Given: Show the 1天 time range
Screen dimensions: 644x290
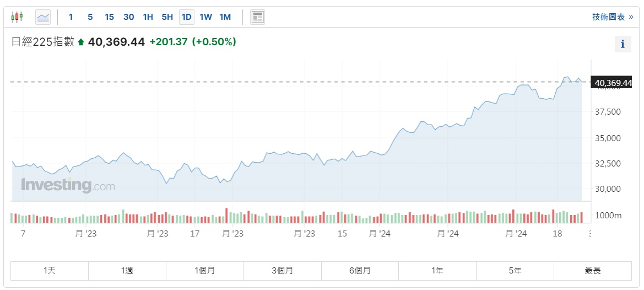Looking at the screenshot, I should tap(50, 271).
